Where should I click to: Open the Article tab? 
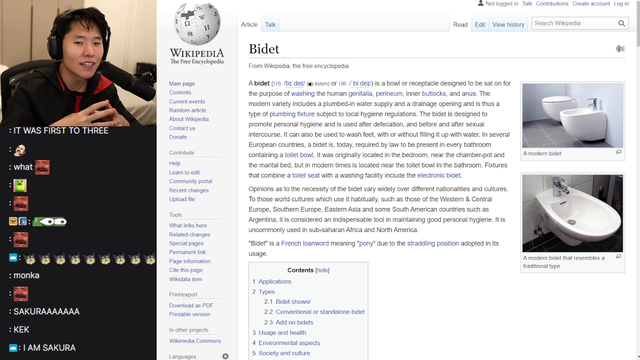(249, 24)
